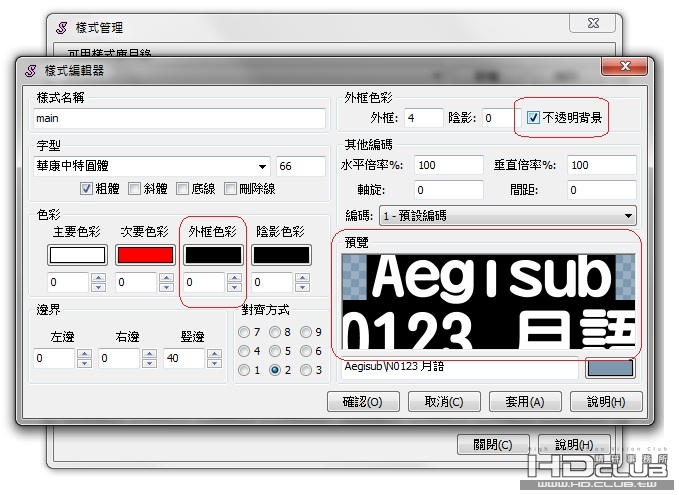Change the preview background color swatch
The height and width of the screenshot is (495, 679).
coord(610,368)
